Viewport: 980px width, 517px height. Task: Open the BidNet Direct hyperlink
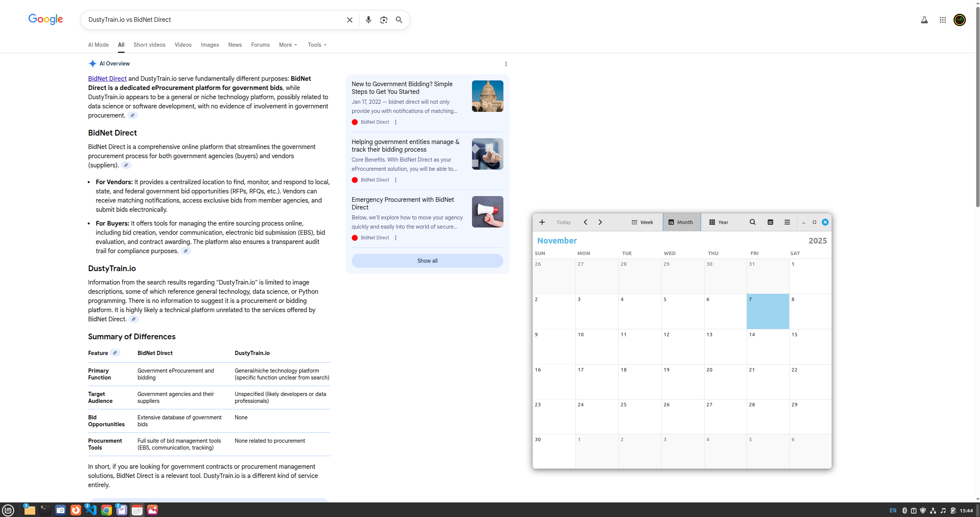point(107,79)
